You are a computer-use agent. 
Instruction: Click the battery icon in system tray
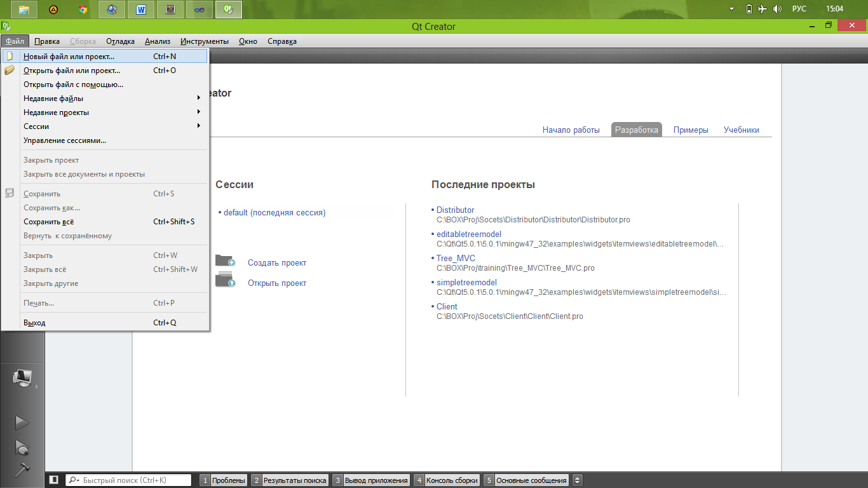(749, 9)
